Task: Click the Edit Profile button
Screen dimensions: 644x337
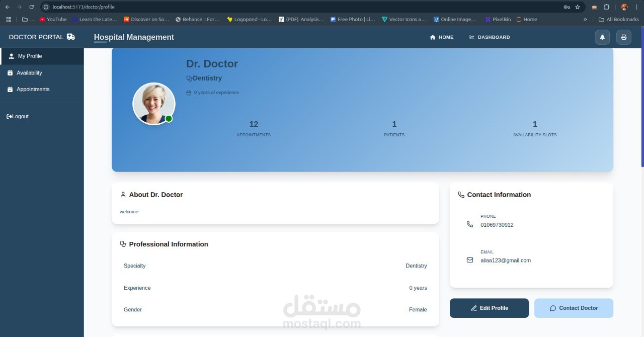Action: (489, 308)
